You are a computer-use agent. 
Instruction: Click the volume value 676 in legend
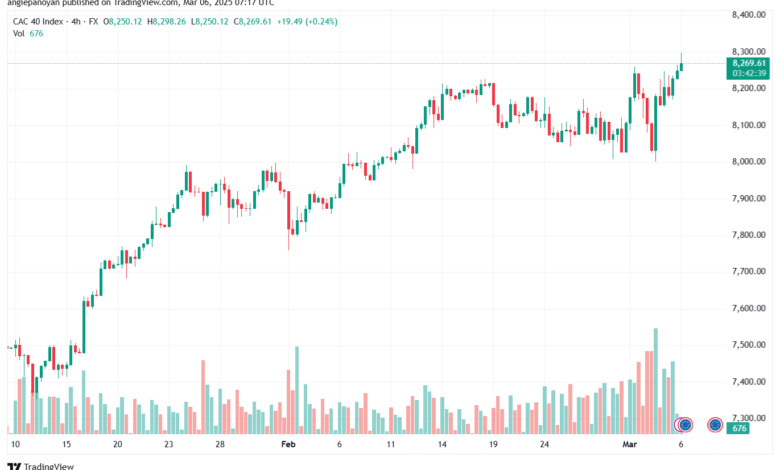tap(36, 33)
